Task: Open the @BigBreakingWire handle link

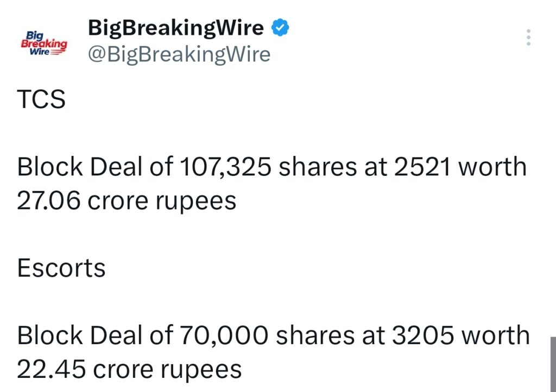Action: (178, 54)
